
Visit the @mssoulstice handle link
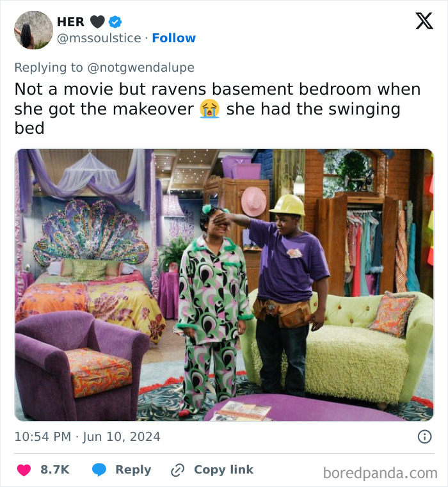(x=99, y=38)
